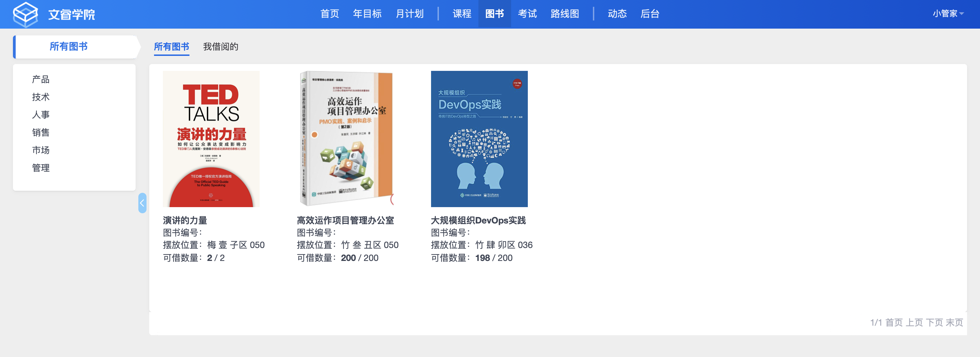Open the TED Talks 演讲的力量 book cover

tap(211, 139)
